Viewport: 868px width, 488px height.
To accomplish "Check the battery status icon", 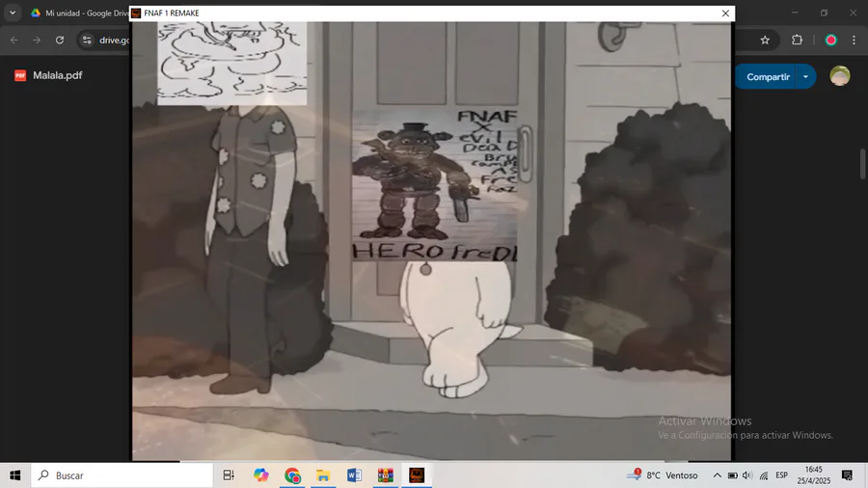I will click(732, 475).
